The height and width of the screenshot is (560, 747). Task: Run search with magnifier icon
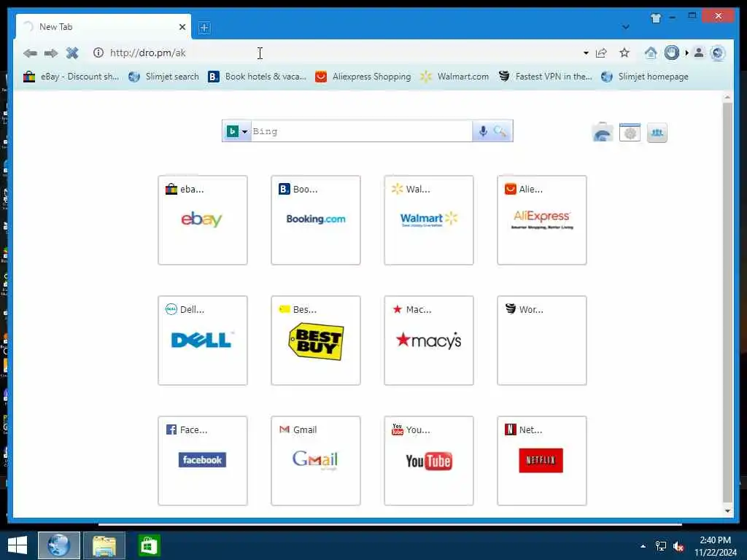tap(500, 131)
